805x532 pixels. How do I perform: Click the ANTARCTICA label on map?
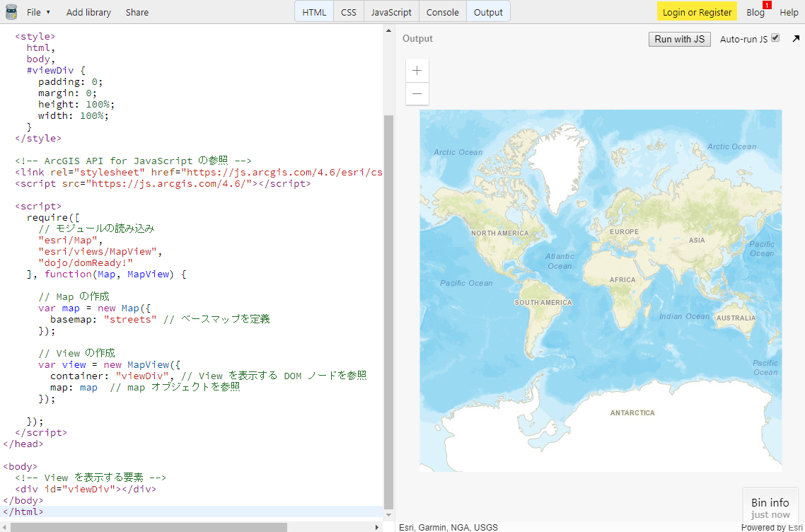[x=632, y=413]
